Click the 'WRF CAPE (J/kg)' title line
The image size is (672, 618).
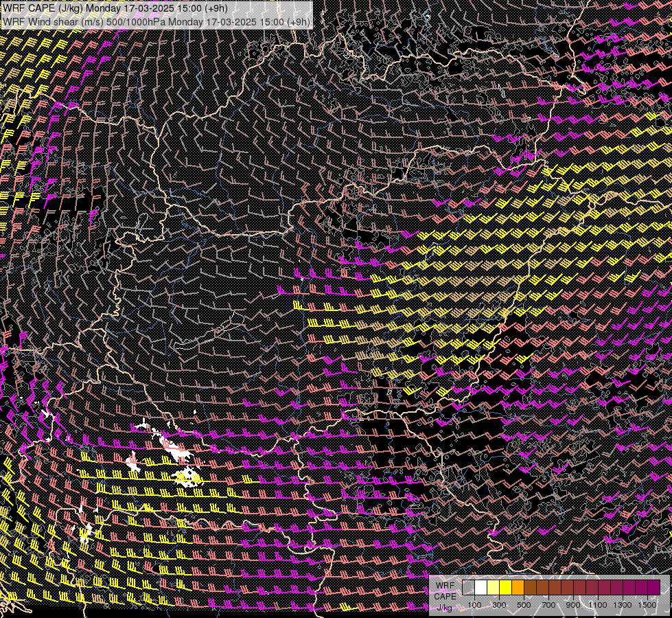click(x=115, y=8)
